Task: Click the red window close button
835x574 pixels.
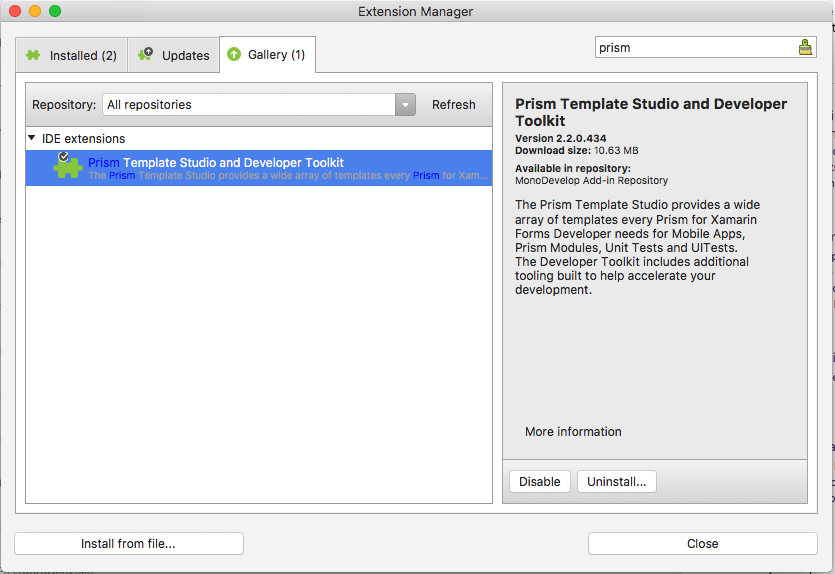Action: click(15, 11)
